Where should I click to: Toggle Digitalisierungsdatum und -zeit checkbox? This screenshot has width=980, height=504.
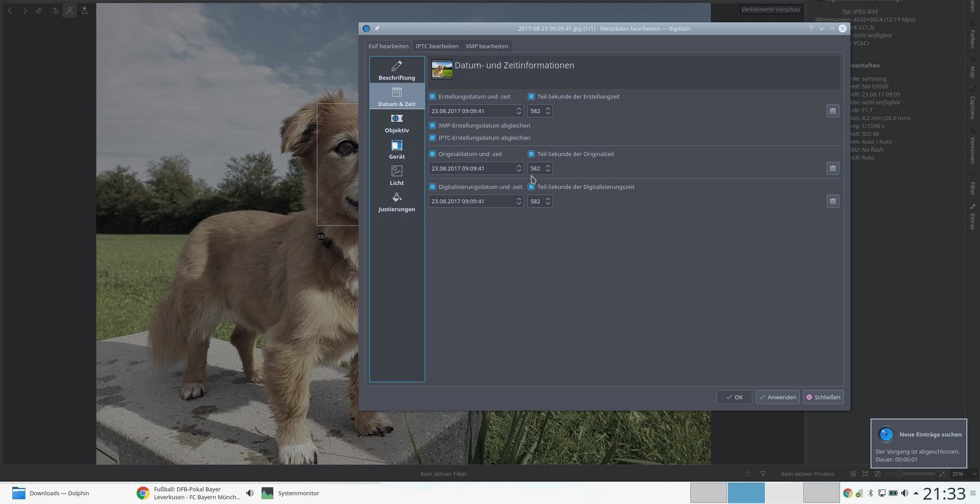(x=432, y=187)
